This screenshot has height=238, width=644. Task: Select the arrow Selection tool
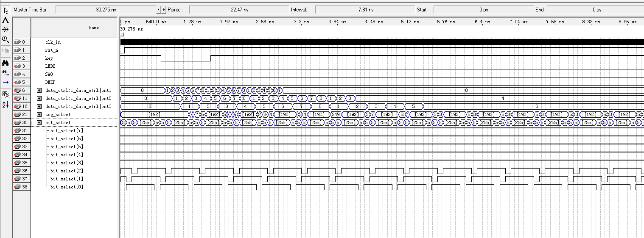click(6, 11)
